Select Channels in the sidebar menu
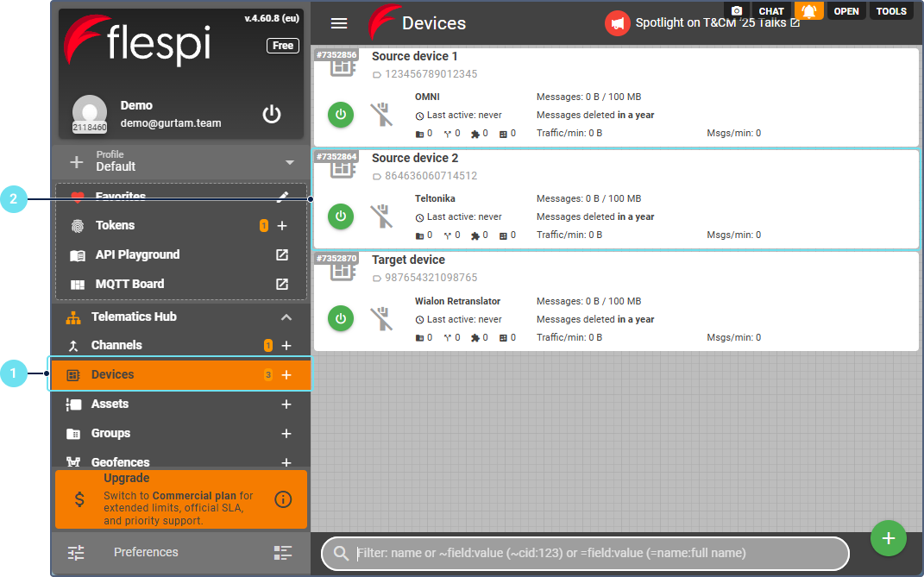The height and width of the screenshot is (577, 924). click(x=116, y=345)
